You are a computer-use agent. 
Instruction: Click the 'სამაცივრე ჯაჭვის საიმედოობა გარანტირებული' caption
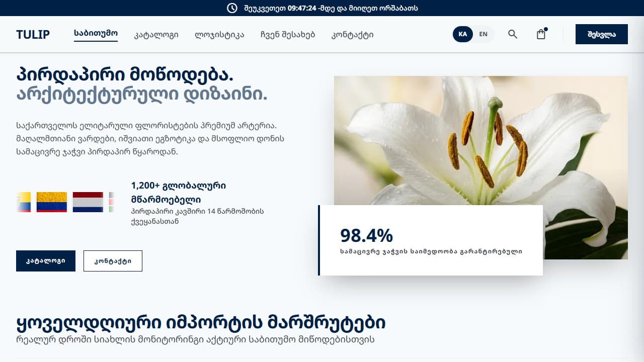click(x=431, y=251)
